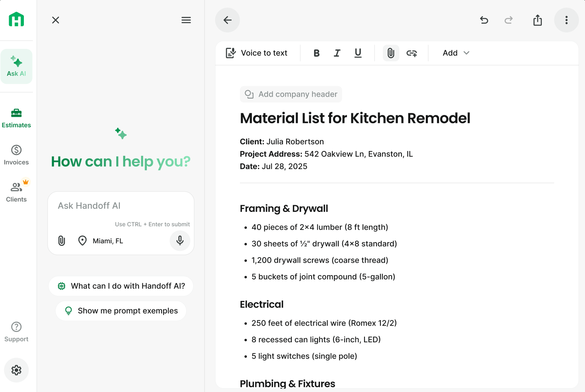Image resolution: width=585 pixels, height=392 pixels.
Task: Click the Plumbing & Fixtures heading
Action: point(288,383)
